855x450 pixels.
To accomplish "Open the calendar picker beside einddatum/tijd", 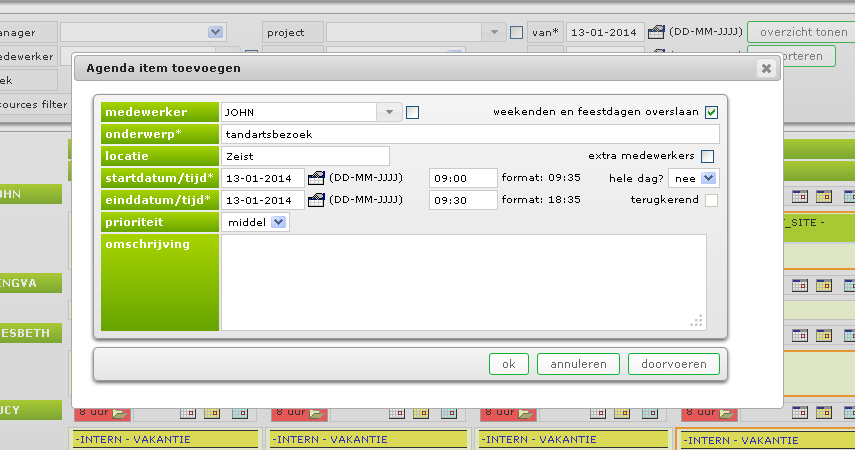I will [316, 200].
